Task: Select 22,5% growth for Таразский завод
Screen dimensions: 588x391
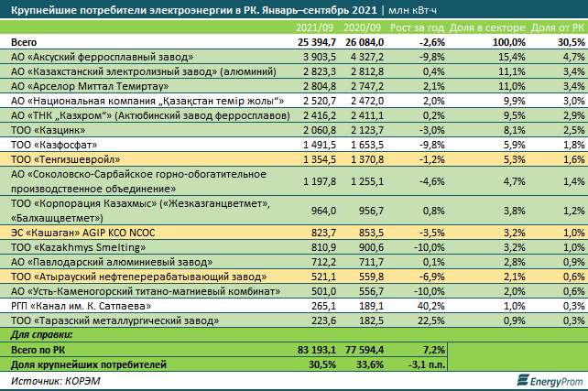Action: click(x=431, y=320)
